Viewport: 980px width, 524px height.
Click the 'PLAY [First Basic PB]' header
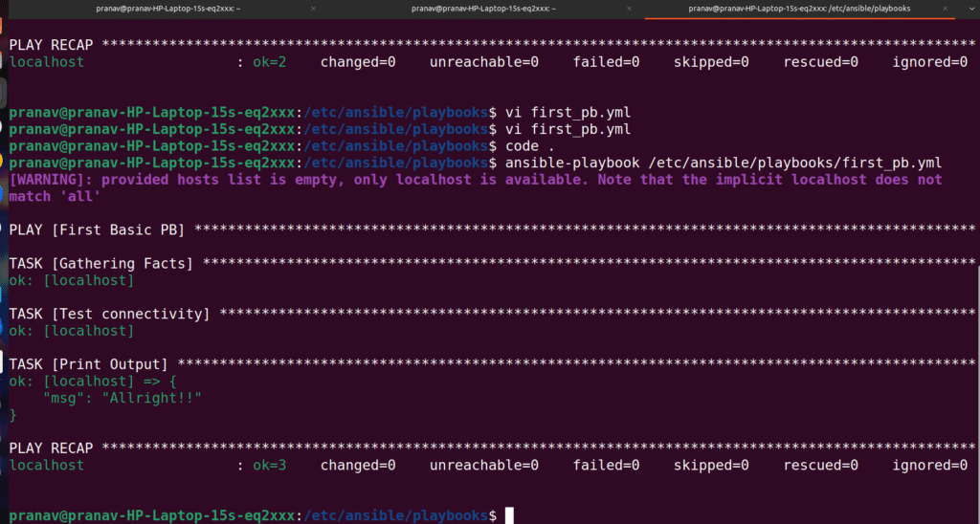tap(97, 229)
